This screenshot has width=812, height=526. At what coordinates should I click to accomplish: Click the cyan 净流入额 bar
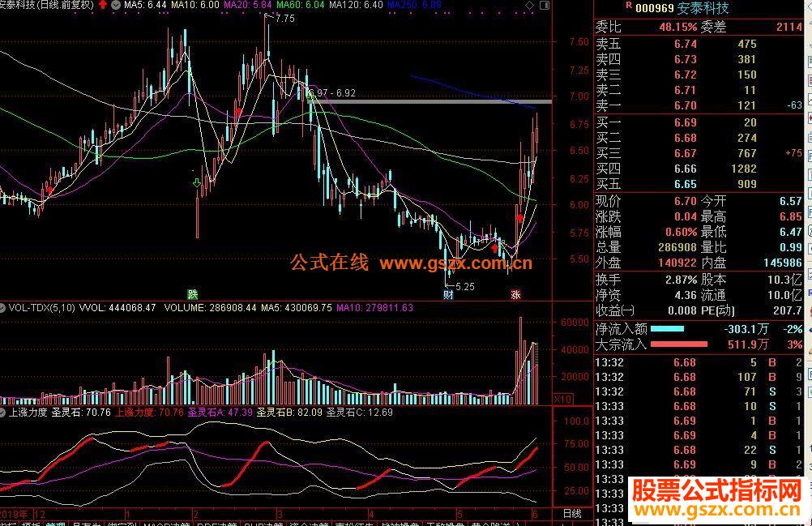(x=667, y=329)
